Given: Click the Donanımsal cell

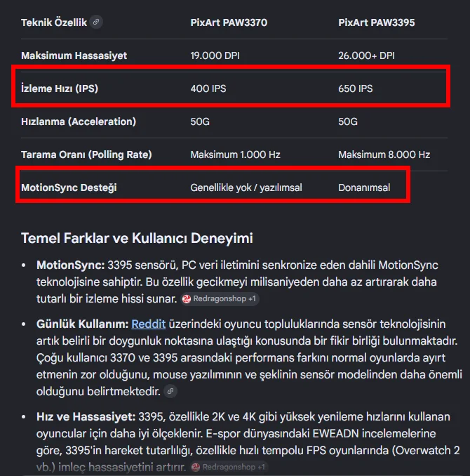Looking at the screenshot, I should (x=364, y=187).
